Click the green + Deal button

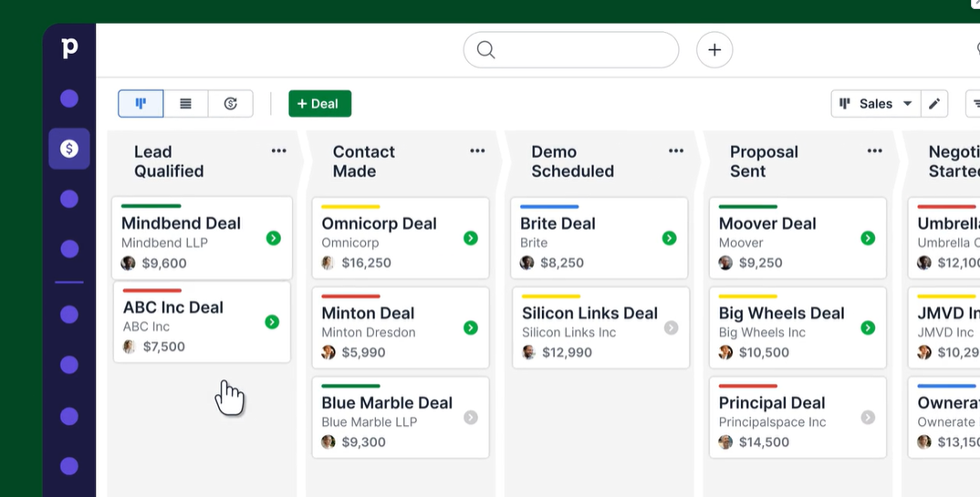tap(320, 104)
